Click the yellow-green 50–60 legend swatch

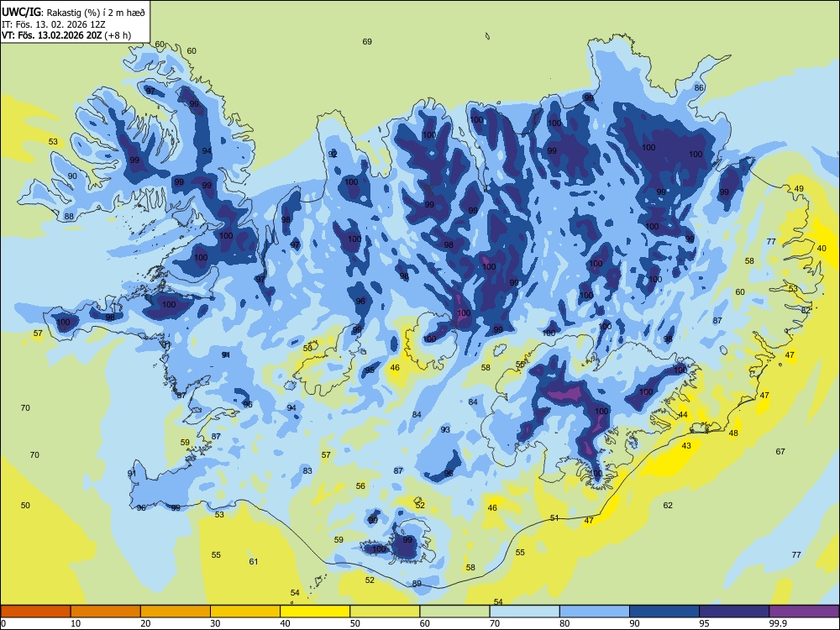(x=385, y=612)
